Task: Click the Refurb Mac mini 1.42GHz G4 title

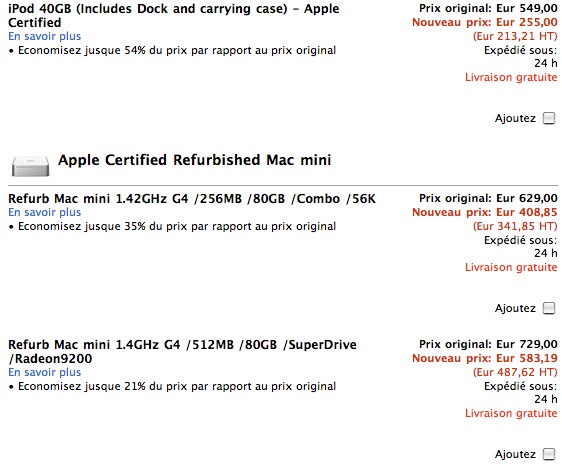Action: pos(192,199)
